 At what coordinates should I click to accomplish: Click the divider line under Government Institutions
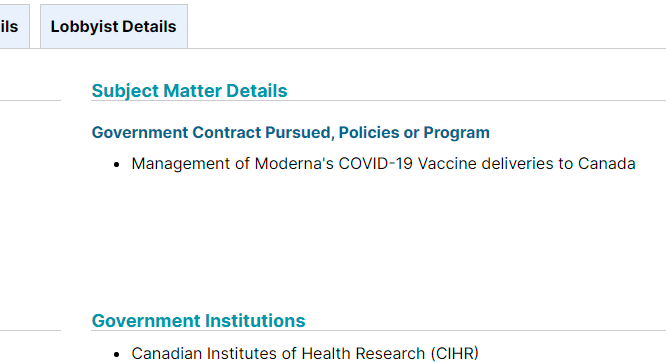pyautogui.click(x=378, y=331)
